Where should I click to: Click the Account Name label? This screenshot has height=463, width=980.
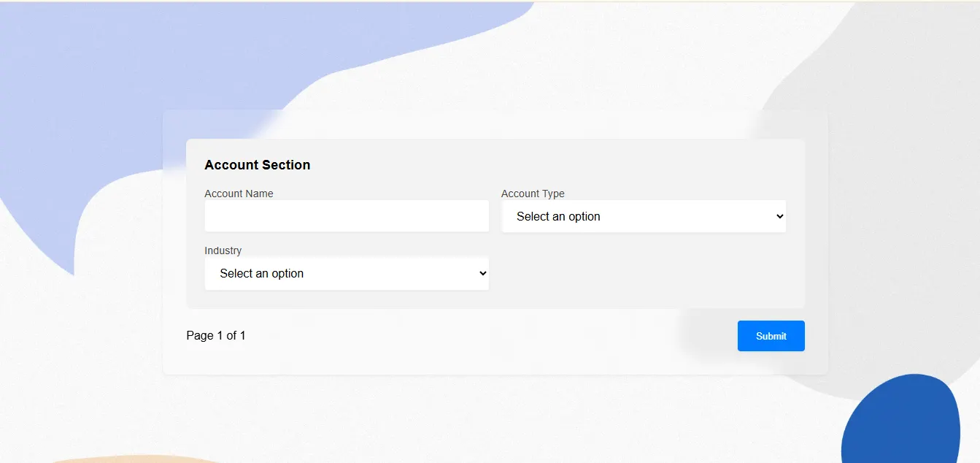(x=239, y=194)
